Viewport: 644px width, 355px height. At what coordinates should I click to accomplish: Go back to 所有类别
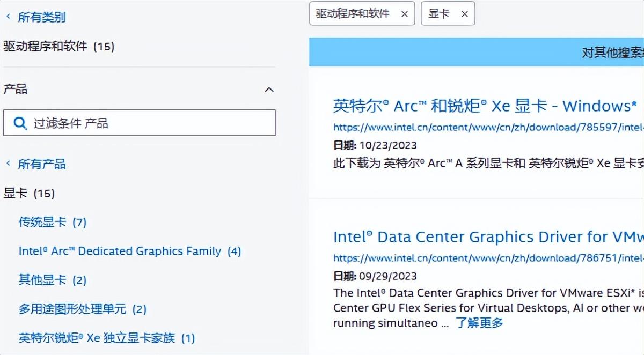point(42,17)
